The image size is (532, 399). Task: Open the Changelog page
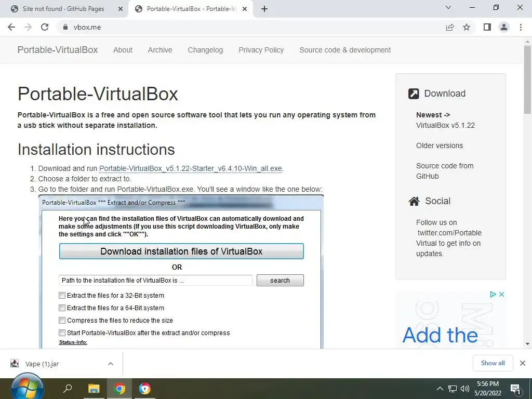pyautogui.click(x=205, y=50)
